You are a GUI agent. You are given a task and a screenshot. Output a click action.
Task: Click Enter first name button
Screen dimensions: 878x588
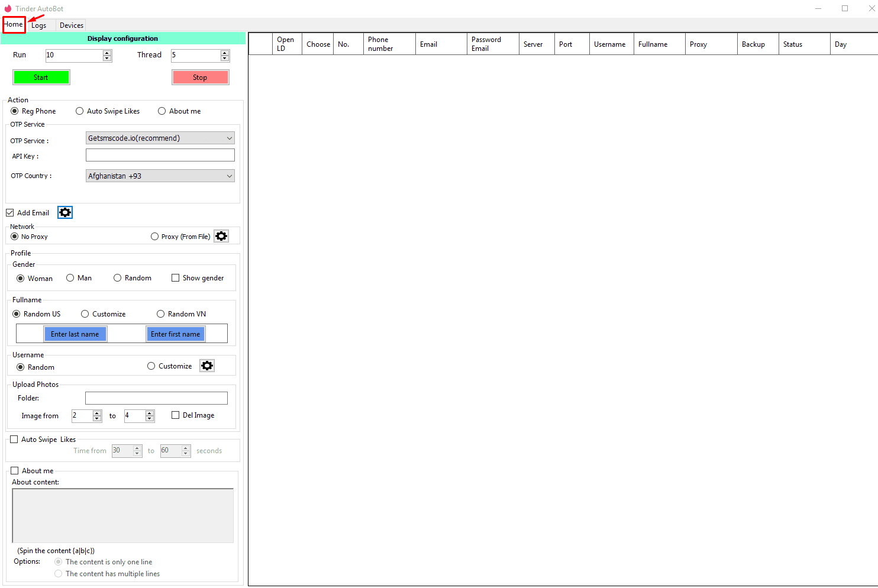tap(176, 334)
